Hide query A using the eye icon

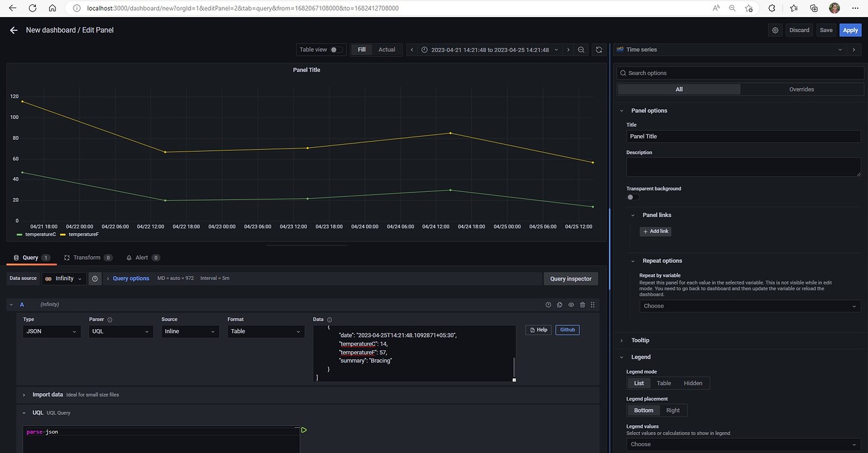coord(571,305)
